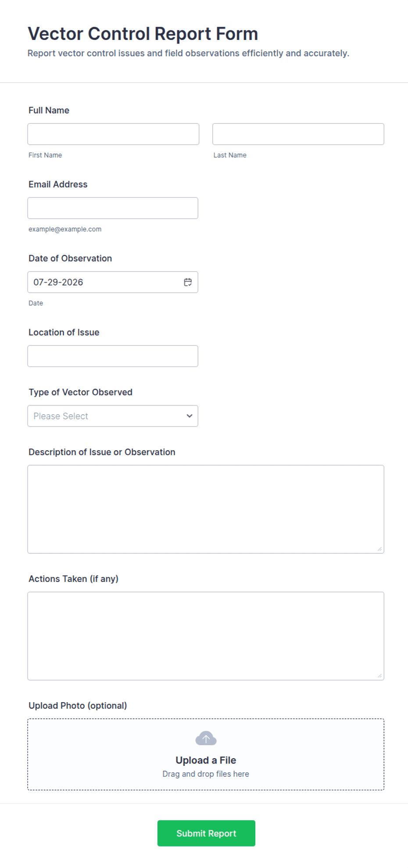This screenshot has width=408, height=868.
Task: Grab the Description textarea resize handle
Action: tap(380, 549)
